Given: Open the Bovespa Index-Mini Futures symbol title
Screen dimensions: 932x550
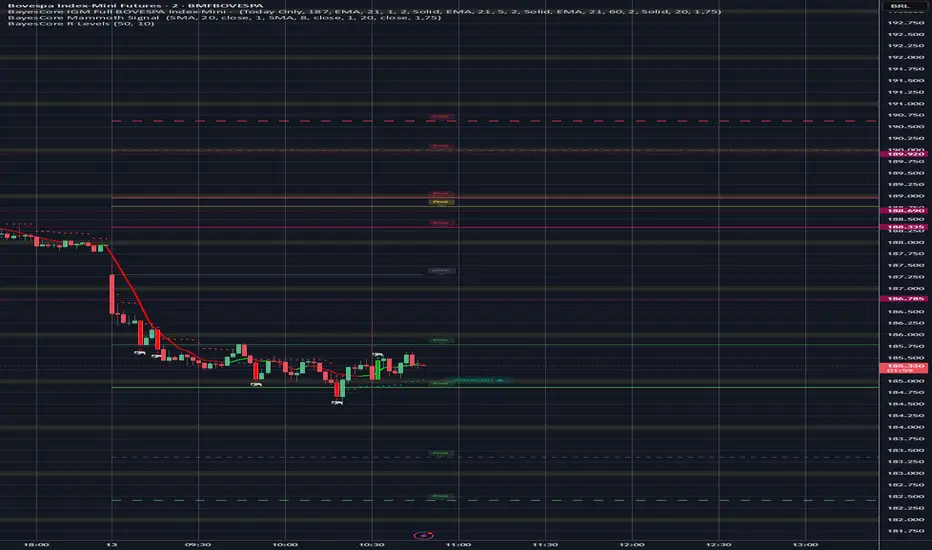Looking at the screenshot, I should click(x=136, y=5).
